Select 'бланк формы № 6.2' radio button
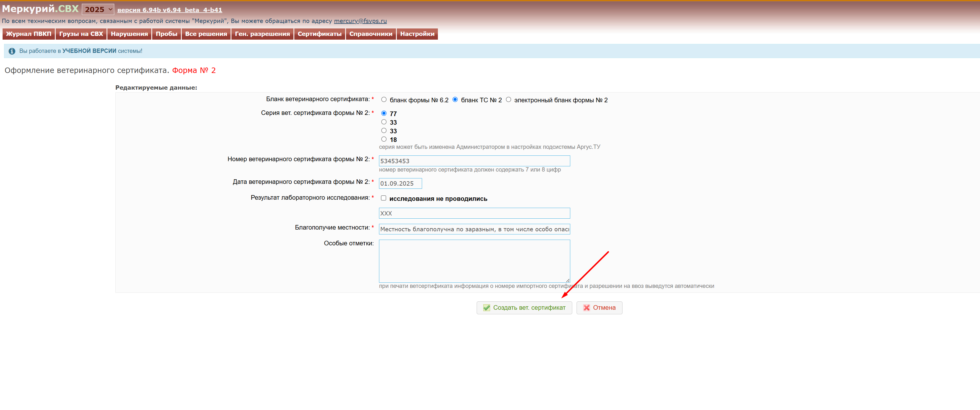The image size is (980, 410). pyautogui.click(x=384, y=100)
